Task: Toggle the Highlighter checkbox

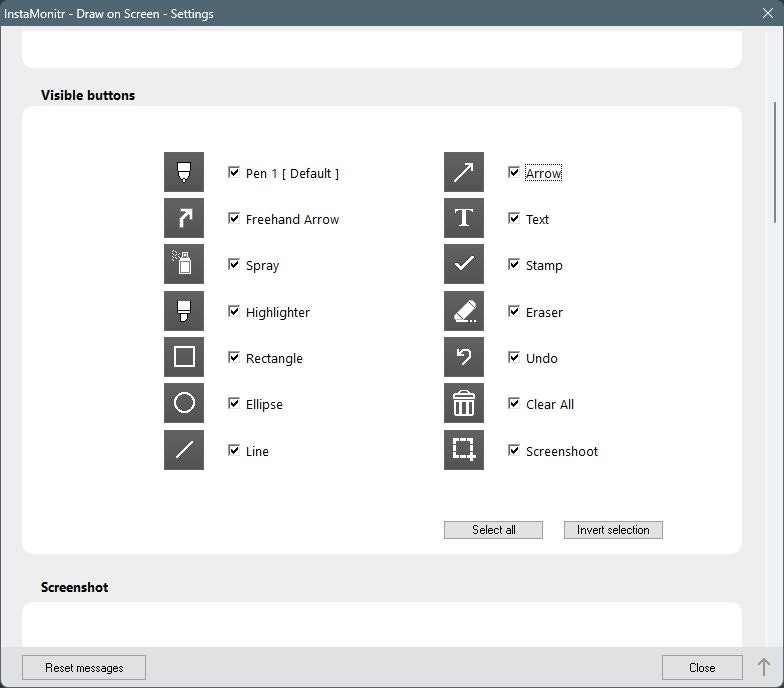Action: (234, 312)
